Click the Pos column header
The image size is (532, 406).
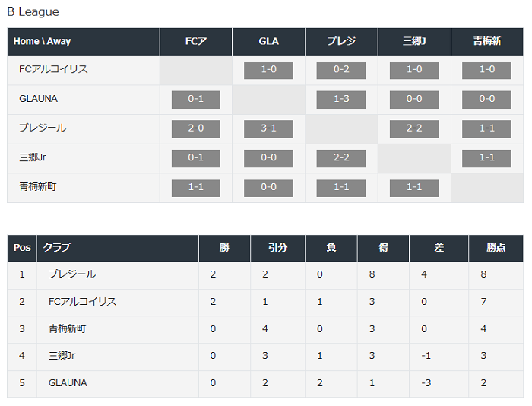22,248
